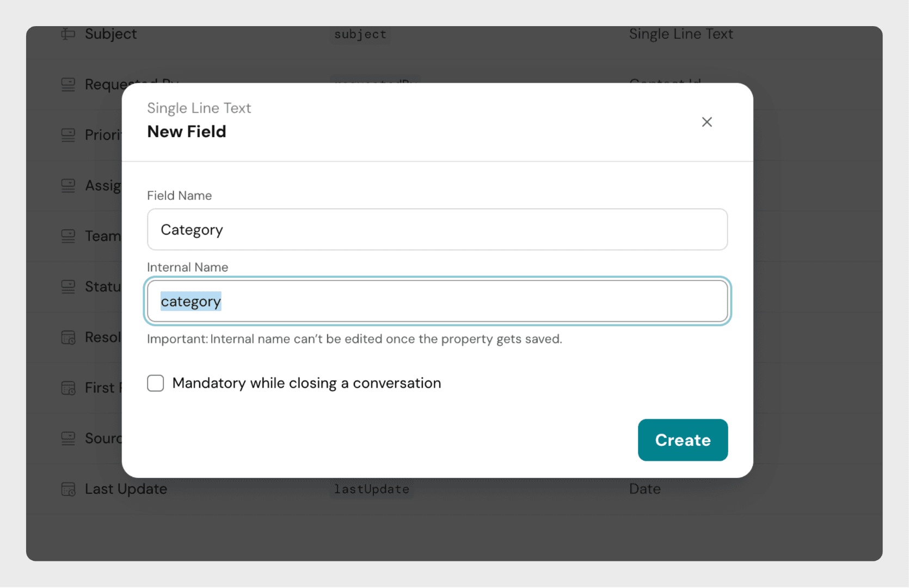
Task: Click the Last Update row date icon
Action: [68, 489]
